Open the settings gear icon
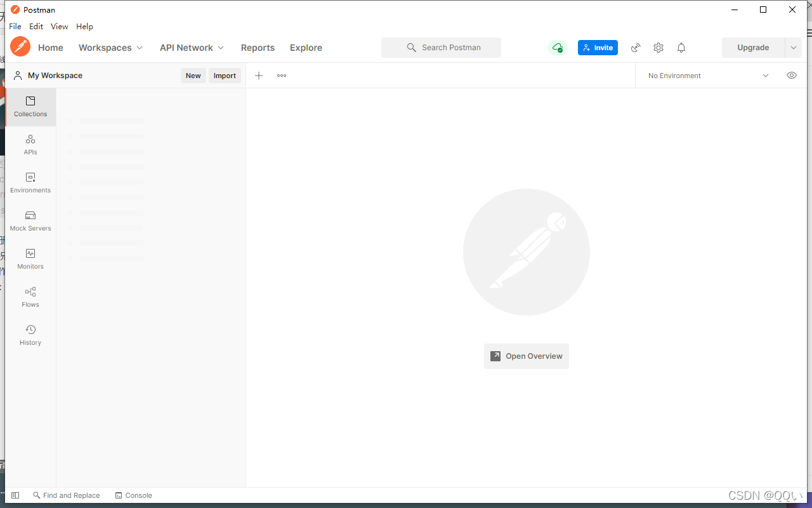Image resolution: width=812 pixels, height=508 pixels. tap(658, 48)
